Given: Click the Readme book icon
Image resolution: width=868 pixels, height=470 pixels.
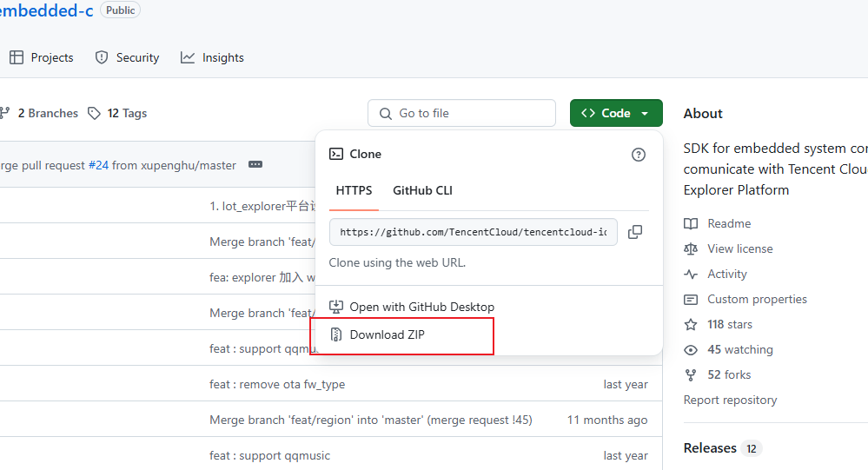Looking at the screenshot, I should [691, 223].
